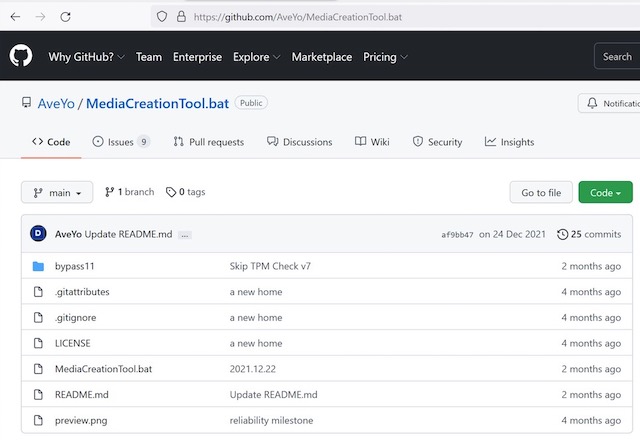The height and width of the screenshot is (440, 640).
Task: Open the Marketplace nav item
Action: [321, 57]
